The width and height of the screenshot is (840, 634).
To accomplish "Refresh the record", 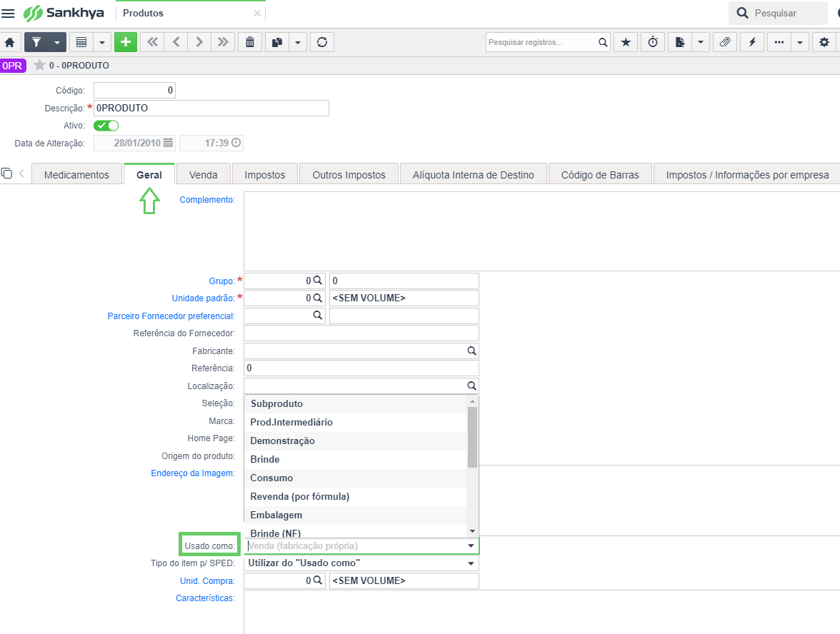I will click(322, 42).
